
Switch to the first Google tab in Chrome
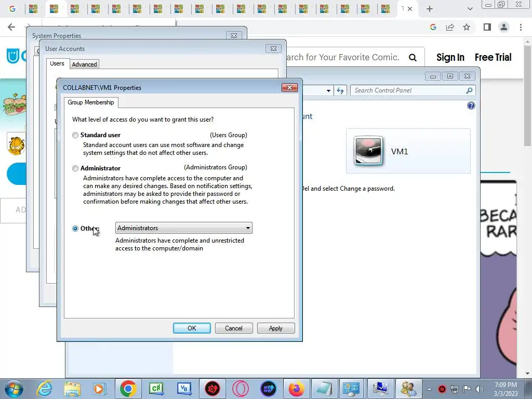click(x=12, y=9)
